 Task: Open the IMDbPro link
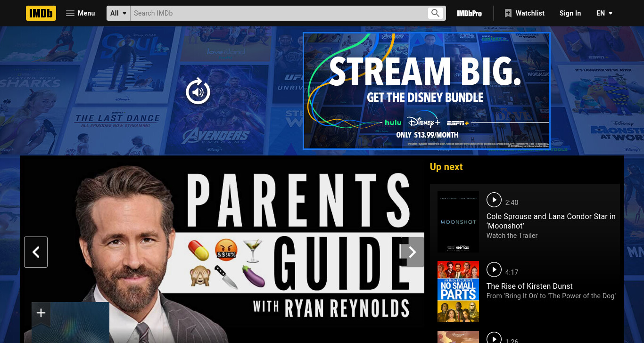point(469,13)
